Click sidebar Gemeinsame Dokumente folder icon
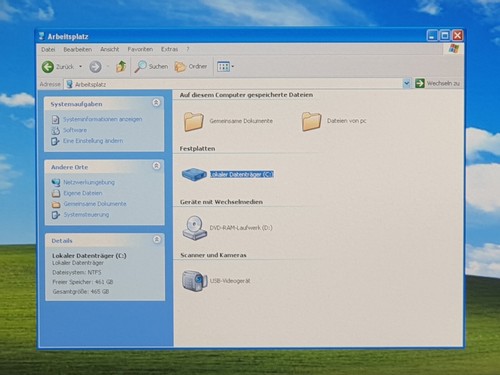Image resolution: width=500 pixels, height=375 pixels. pyautogui.click(x=56, y=204)
